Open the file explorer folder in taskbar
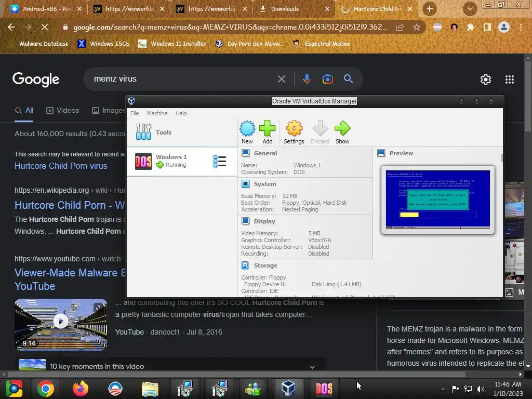 (150, 389)
